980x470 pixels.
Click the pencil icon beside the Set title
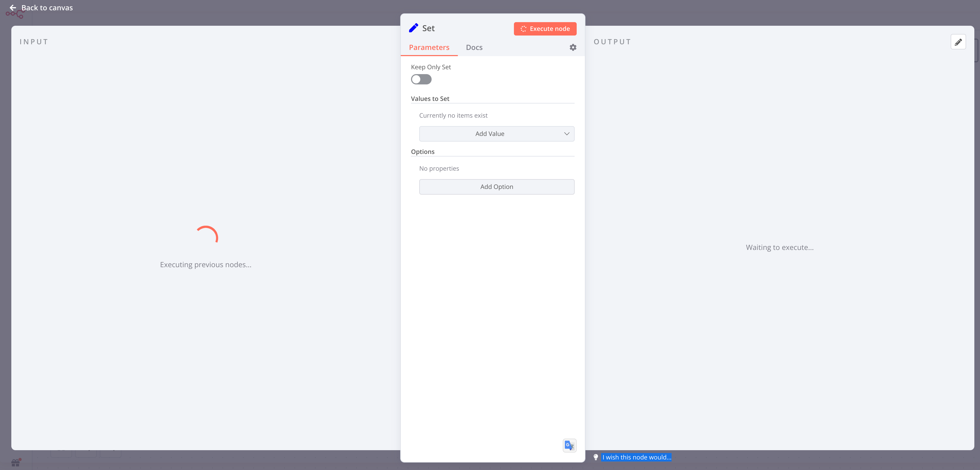click(414, 28)
